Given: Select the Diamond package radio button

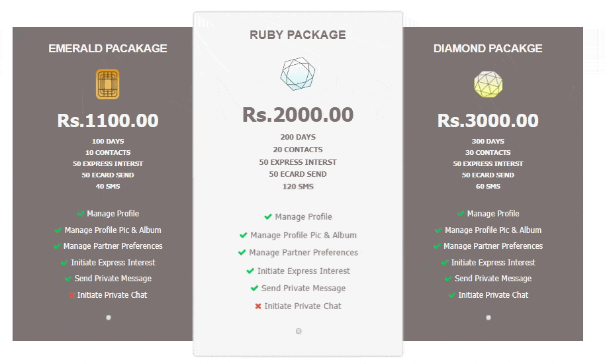Looking at the screenshot, I should [x=489, y=318].
